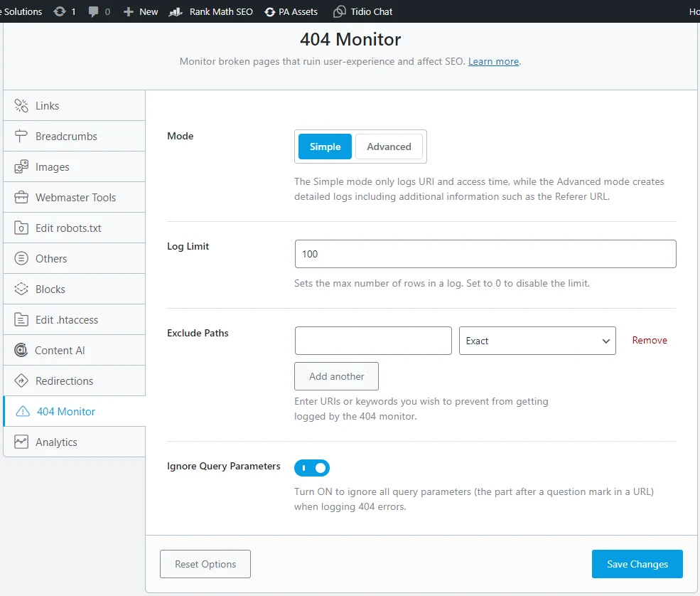The height and width of the screenshot is (596, 700).
Task: Click the updates refresh icon in admin bar
Action: pyautogui.click(x=60, y=11)
